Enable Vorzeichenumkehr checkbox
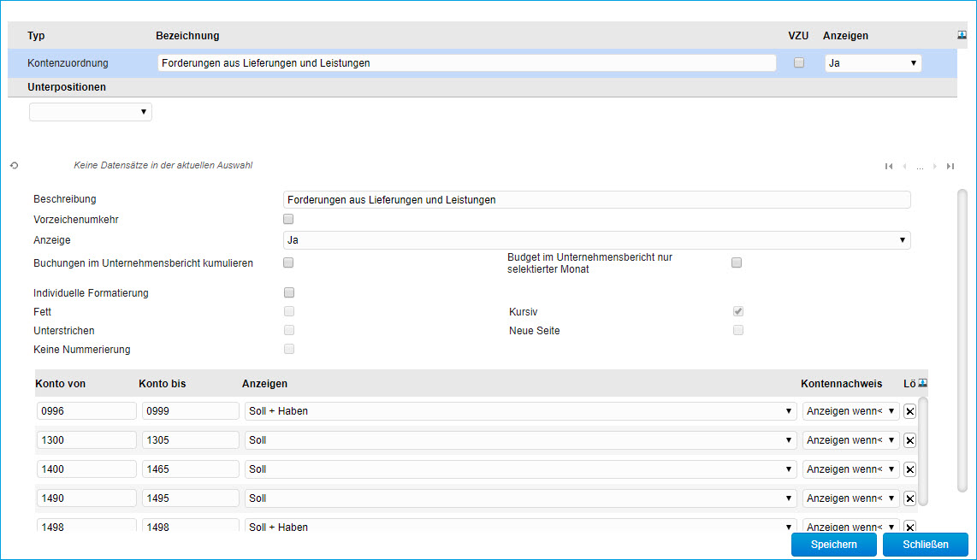 coord(287,219)
